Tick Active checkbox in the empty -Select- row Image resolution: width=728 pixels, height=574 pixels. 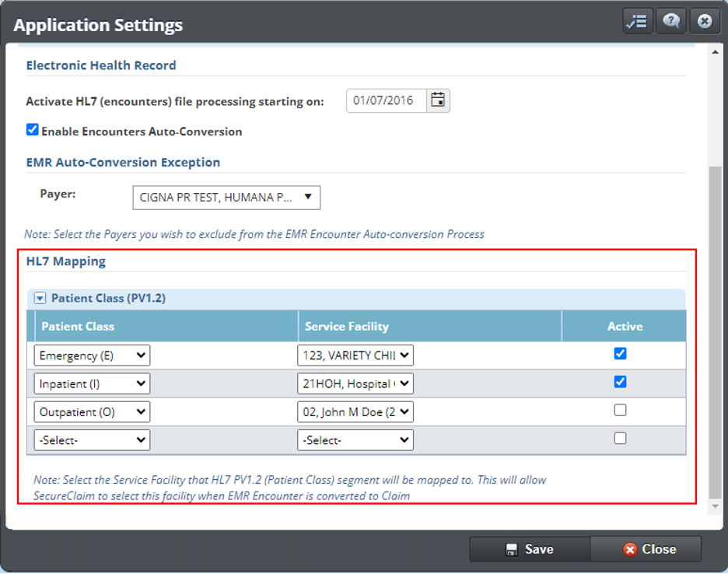[x=620, y=438]
